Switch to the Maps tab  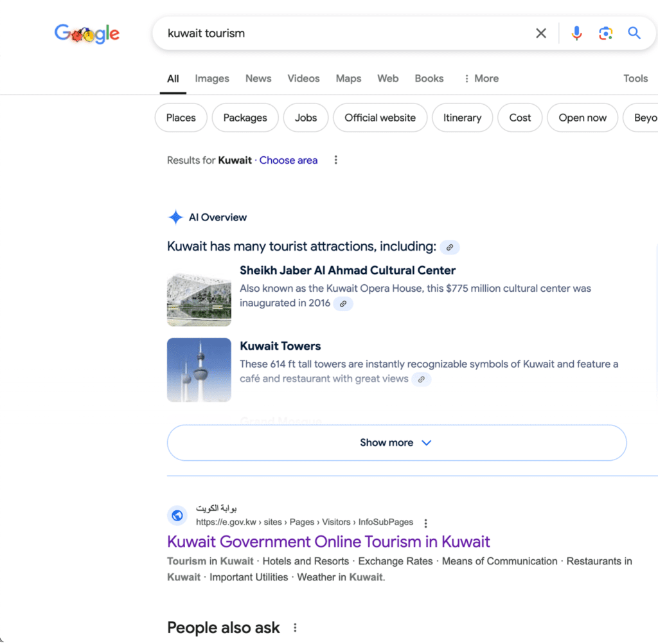[x=348, y=78]
